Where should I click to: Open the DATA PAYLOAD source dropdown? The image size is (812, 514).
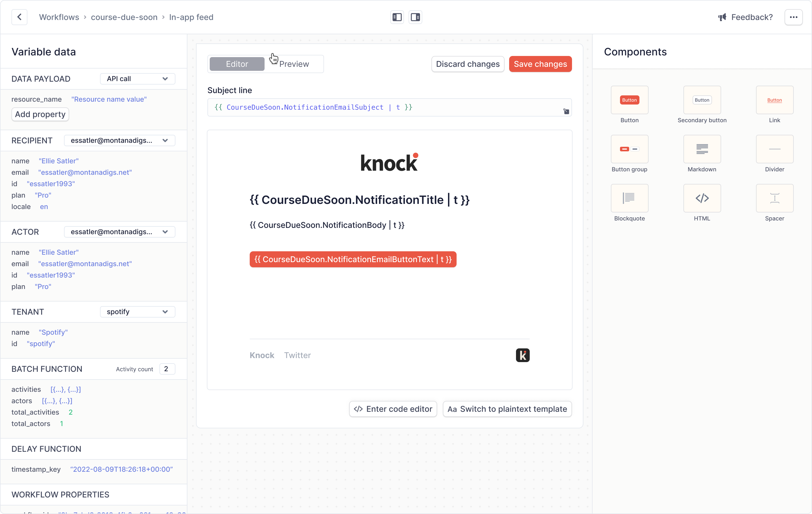(x=137, y=79)
